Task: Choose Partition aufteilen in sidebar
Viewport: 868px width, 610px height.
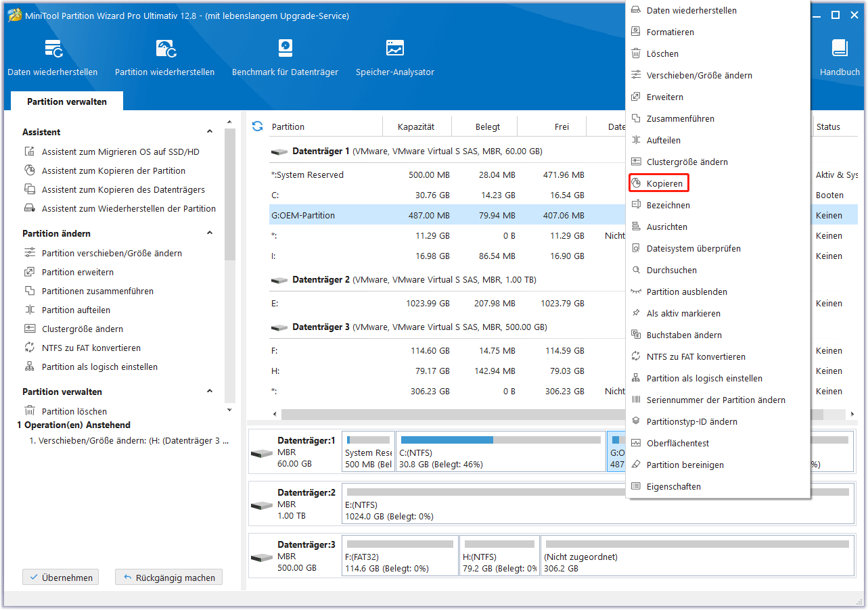Action: (76, 310)
